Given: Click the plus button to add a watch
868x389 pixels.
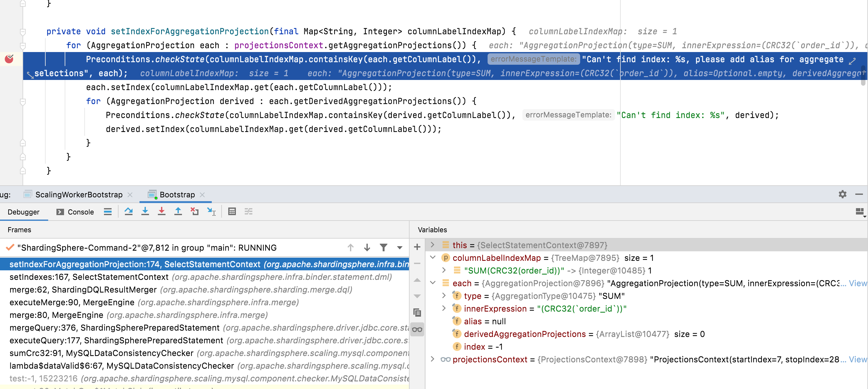Looking at the screenshot, I should pyautogui.click(x=417, y=247).
